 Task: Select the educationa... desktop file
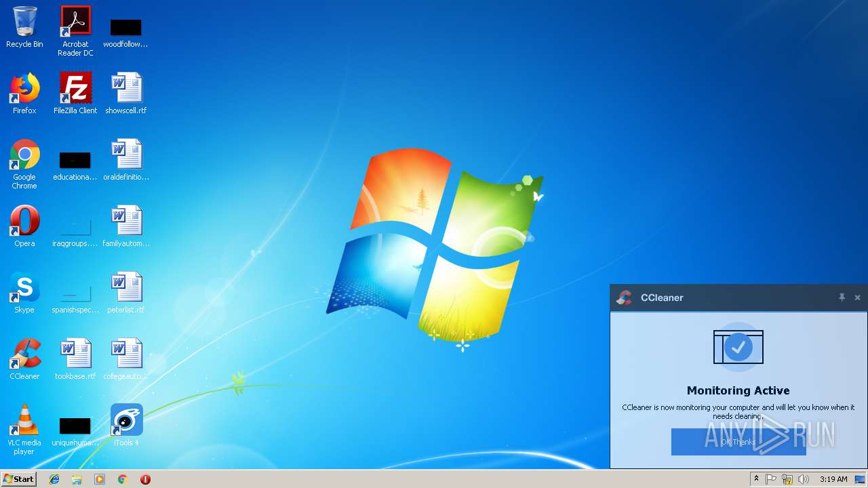[75, 165]
